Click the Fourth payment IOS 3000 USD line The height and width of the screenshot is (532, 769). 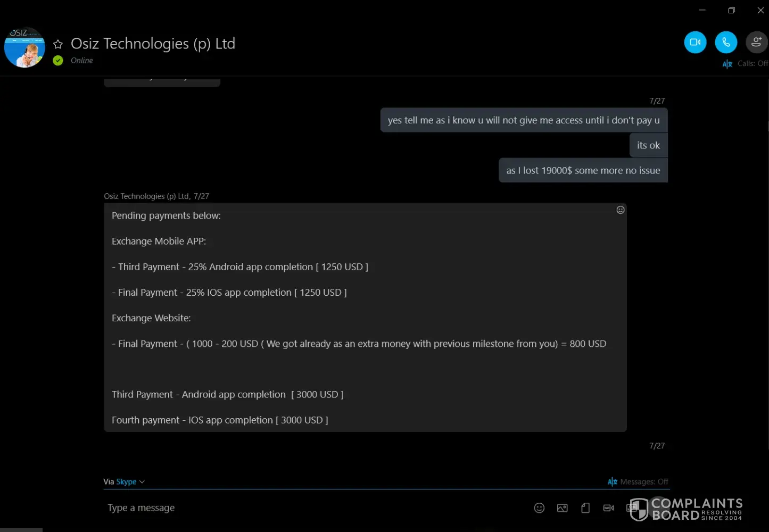[x=220, y=420]
